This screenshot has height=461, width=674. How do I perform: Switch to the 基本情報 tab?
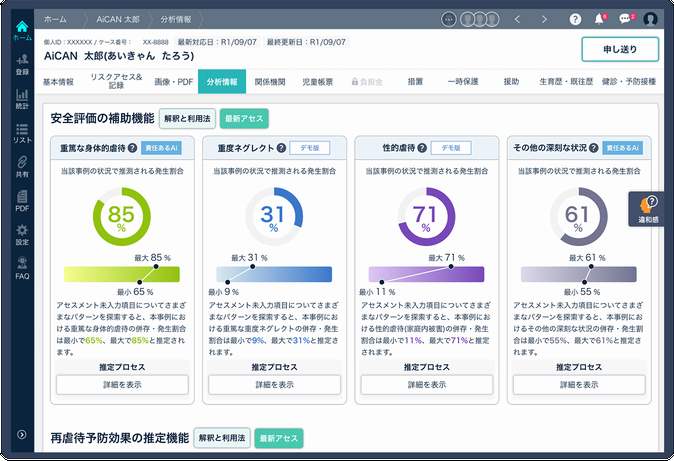click(58, 82)
